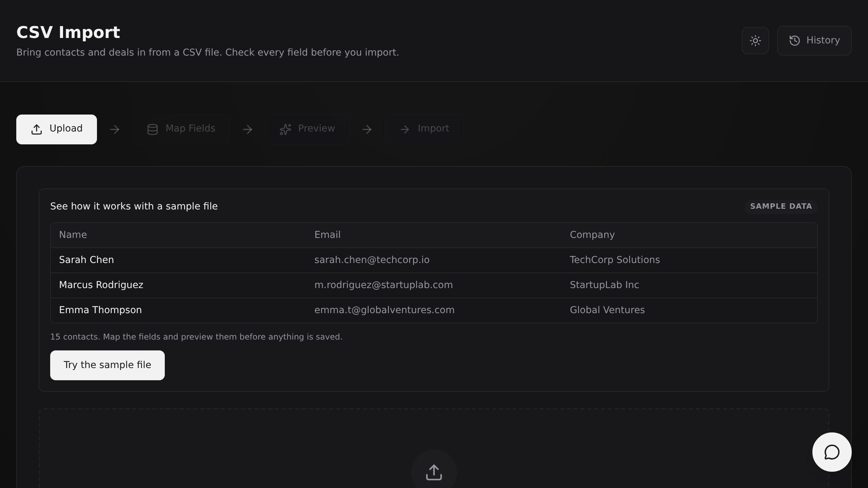Click the upload icon in Upload step
The height and width of the screenshot is (488, 868).
tap(37, 129)
